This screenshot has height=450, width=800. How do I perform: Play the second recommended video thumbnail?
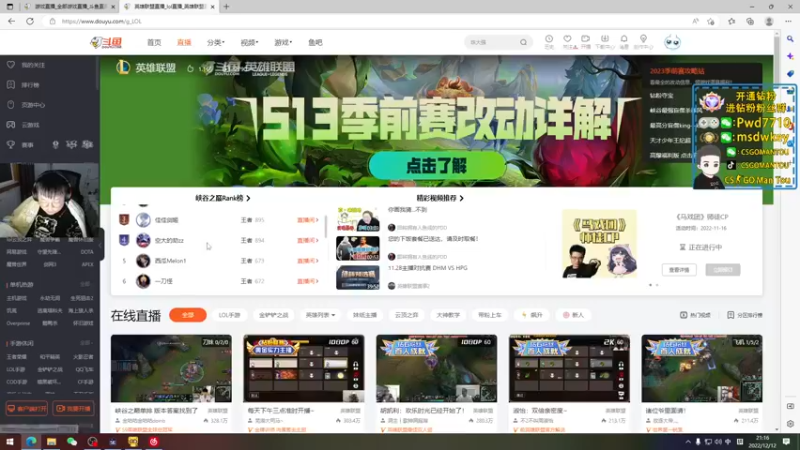pos(358,248)
